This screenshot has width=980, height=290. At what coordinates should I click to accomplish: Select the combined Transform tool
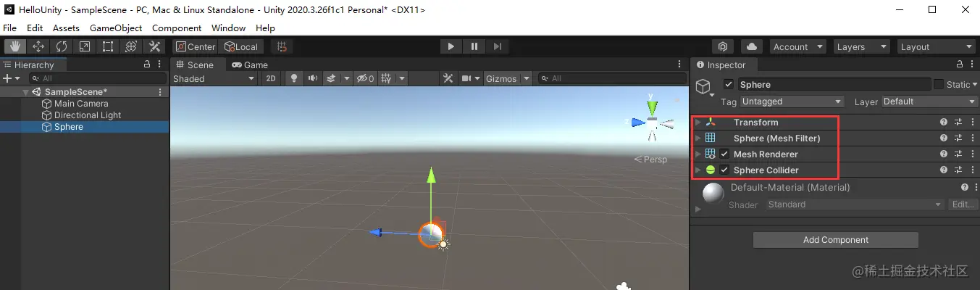click(131, 46)
